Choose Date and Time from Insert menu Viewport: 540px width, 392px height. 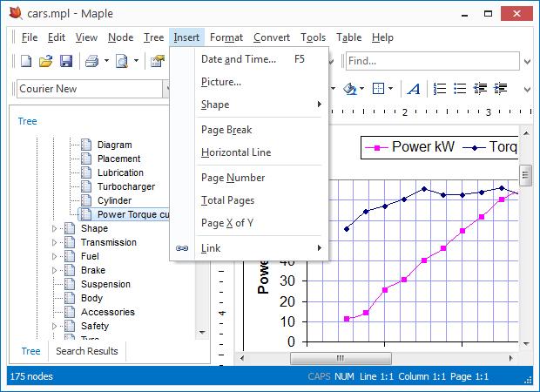(249, 59)
